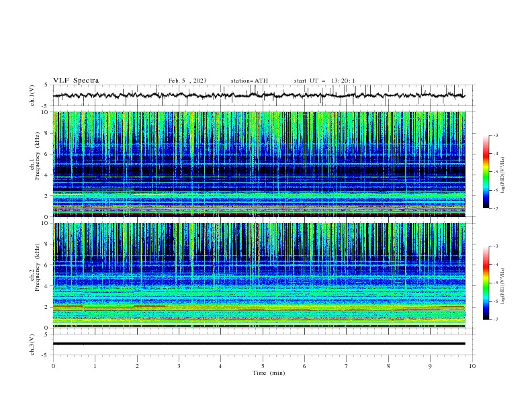Click time axis tick label 0
Screen dimensions: 532x411
pyautogui.click(x=53, y=366)
